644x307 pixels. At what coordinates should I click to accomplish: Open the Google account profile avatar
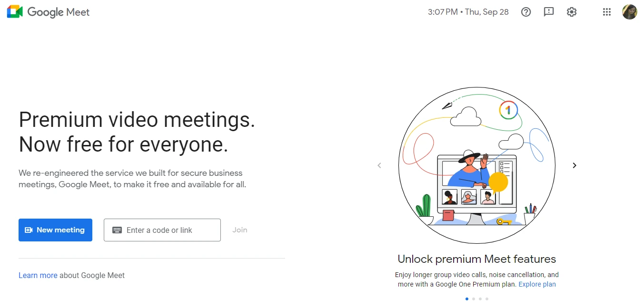pos(629,12)
